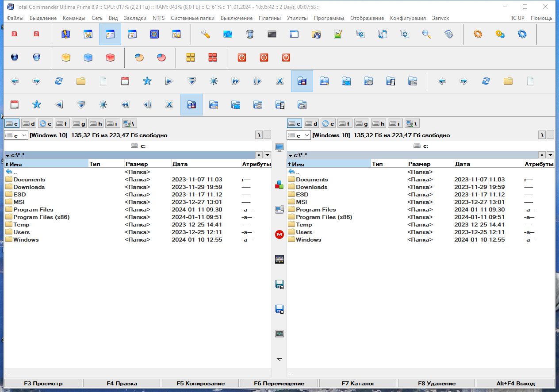559x392 pixels.
Task: Click the blue gear icon
Action: click(522, 34)
